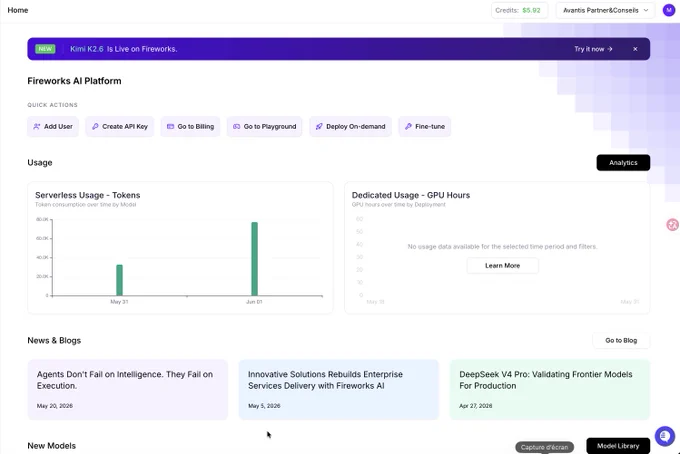Click the Credits balance indicator
680x454 pixels.
[x=519, y=10]
